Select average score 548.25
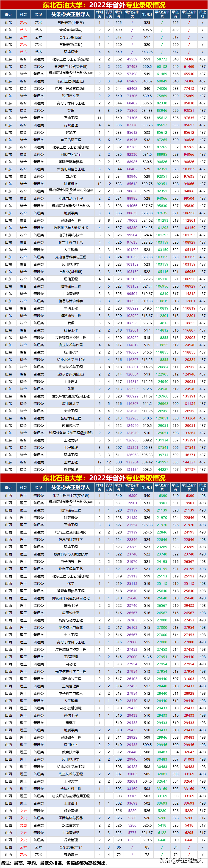The width and height of the screenshot is (208, 868). coord(147,52)
